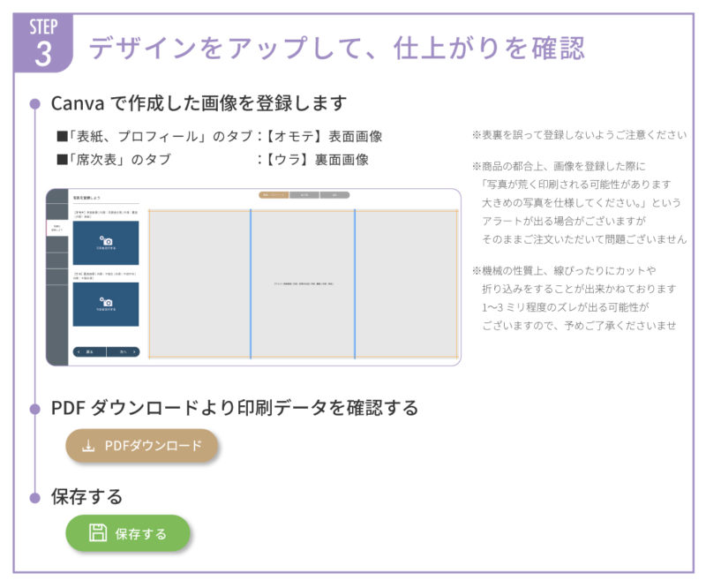Screen dimensions: 706x588
Task: Click the camera icon in the upper photo box
Action: pyautogui.click(x=105, y=240)
